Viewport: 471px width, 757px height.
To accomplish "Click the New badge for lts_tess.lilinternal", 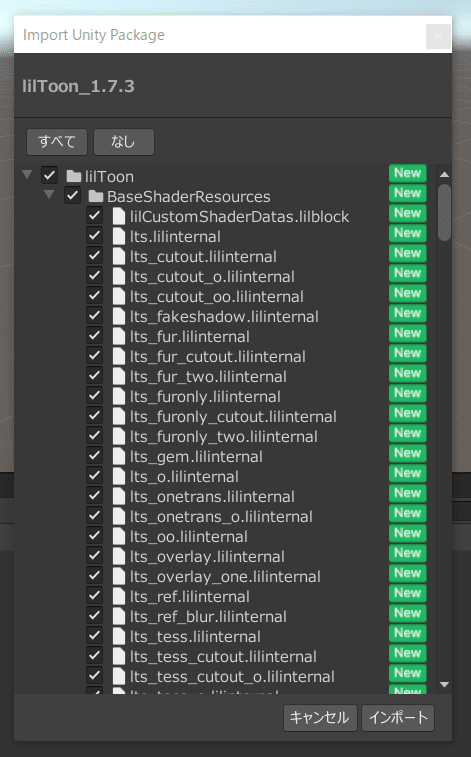I will [408, 633].
